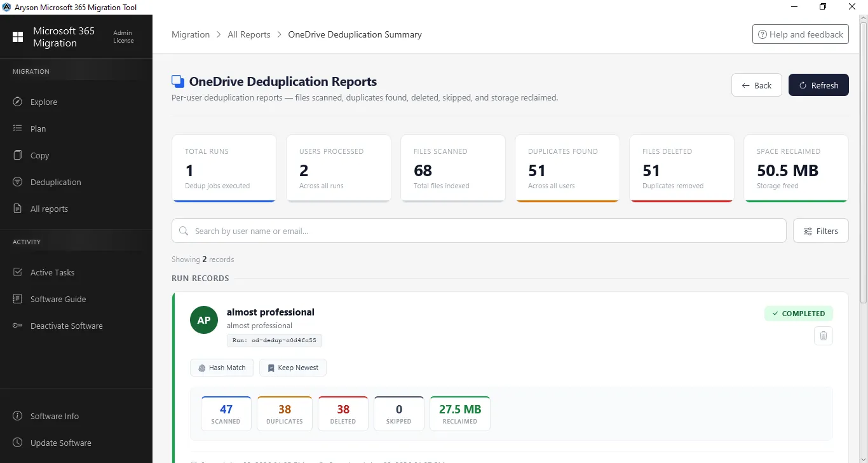
Task: Click the Plan list icon
Action: click(x=18, y=128)
